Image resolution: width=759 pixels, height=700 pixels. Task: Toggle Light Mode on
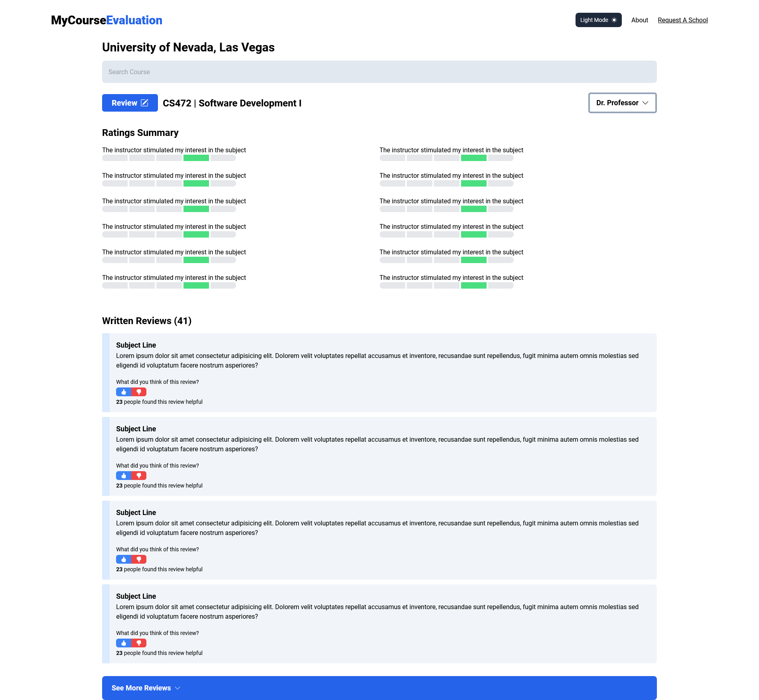(598, 20)
